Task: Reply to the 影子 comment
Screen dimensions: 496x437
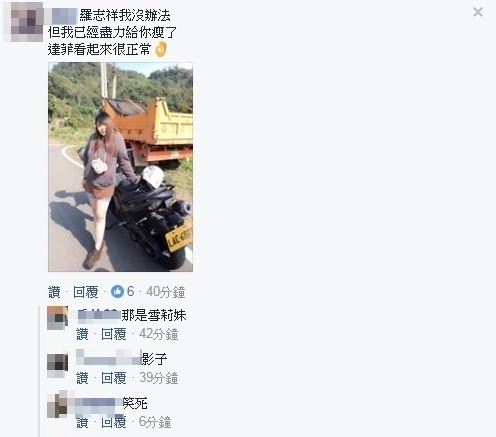Action: click(114, 378)
